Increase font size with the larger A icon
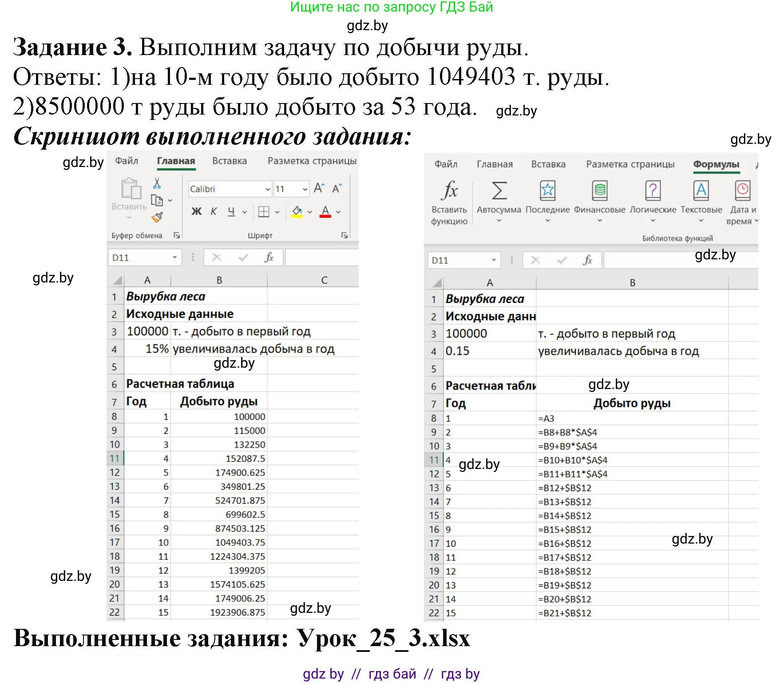 pos(319,188)
